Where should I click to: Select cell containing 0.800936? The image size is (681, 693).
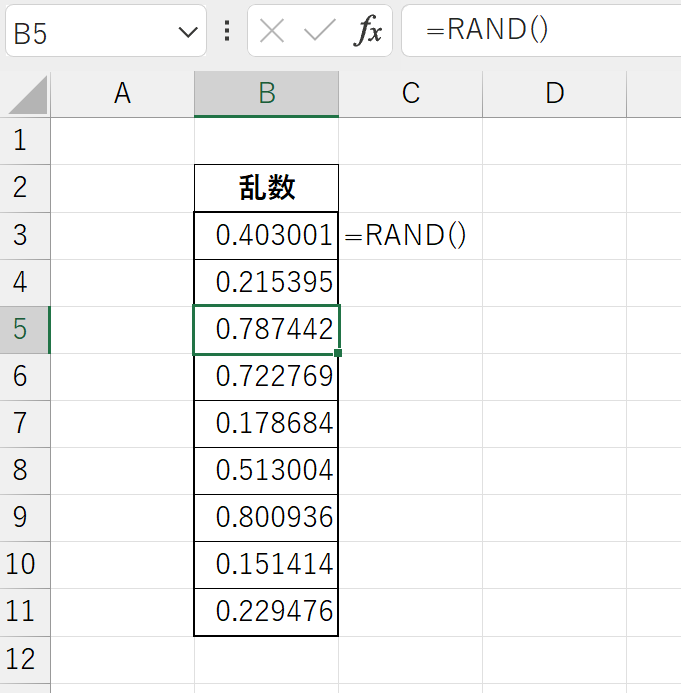click(266, 518)
